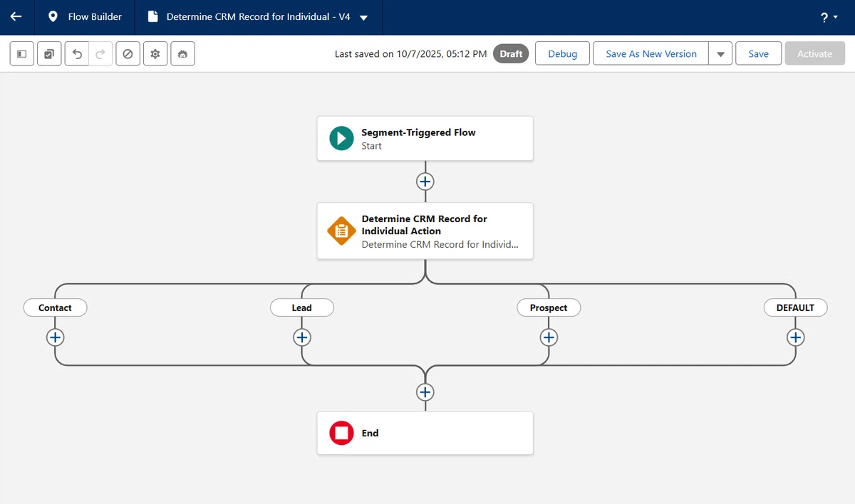Click the Prospect branch label
The height and width of the screenshot is (504, 855).
[x=549, y=308]
